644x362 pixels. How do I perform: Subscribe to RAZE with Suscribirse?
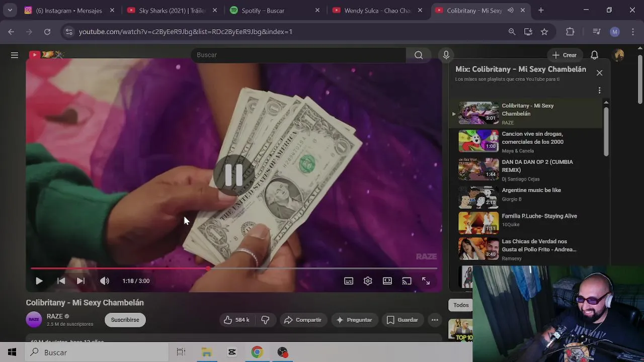pos(125,320)
